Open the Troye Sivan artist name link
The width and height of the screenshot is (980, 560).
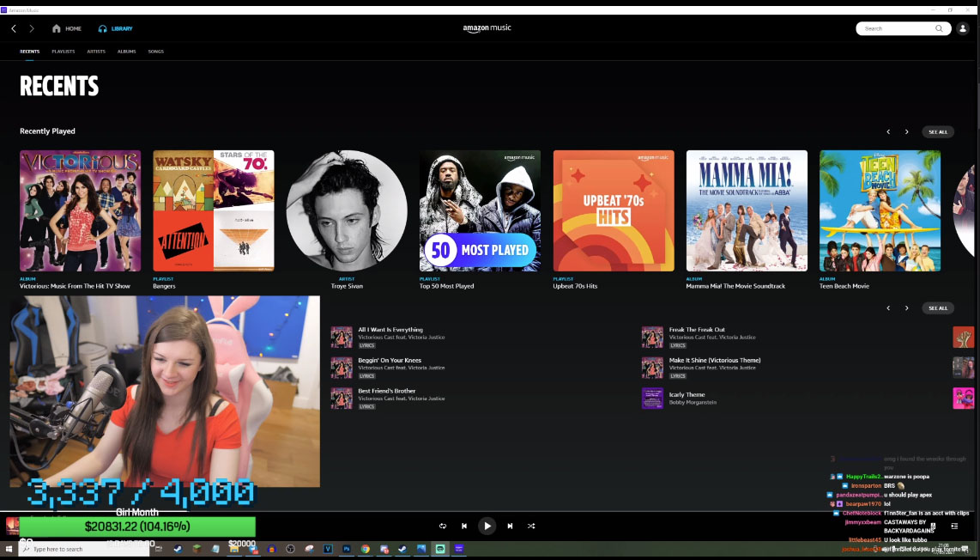pyautogui.click(x=347, y=287)
